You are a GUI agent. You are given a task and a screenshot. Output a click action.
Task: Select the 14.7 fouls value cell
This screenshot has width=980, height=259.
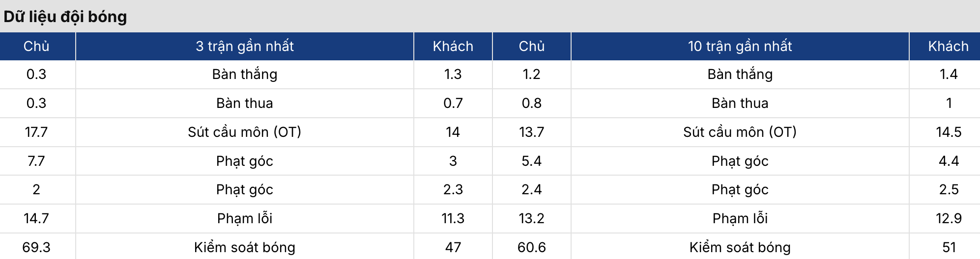click(x=36, y=218)
